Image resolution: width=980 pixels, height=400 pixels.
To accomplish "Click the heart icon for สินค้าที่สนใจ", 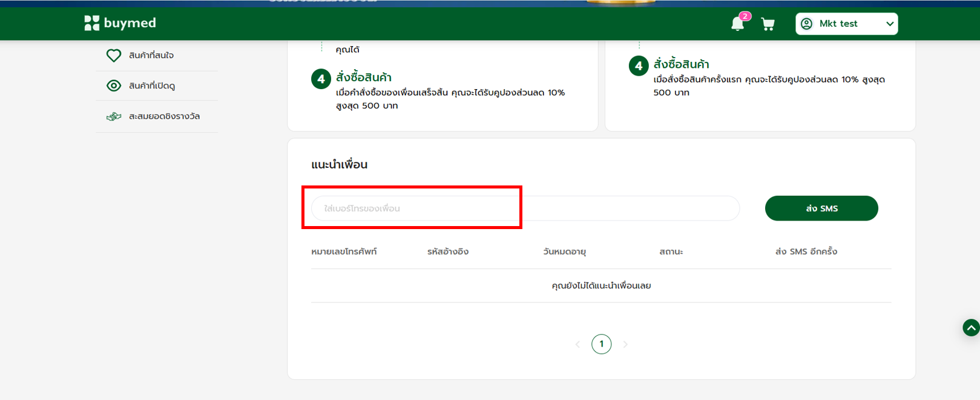I will 114,56.
